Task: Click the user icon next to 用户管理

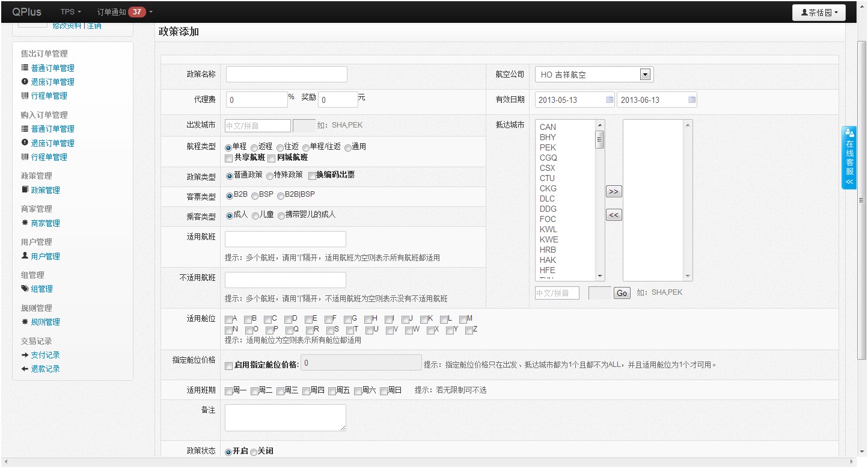Action: [25, 256]
